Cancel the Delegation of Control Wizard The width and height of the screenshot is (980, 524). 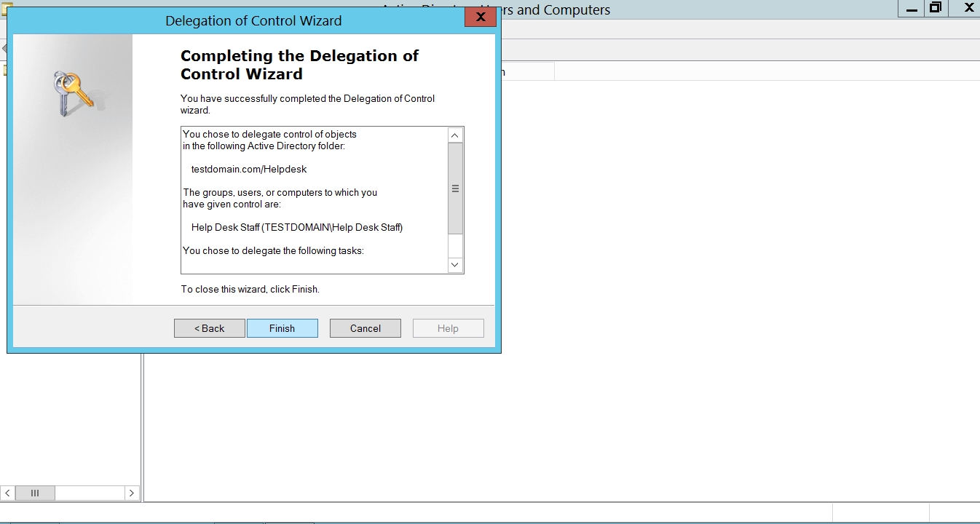[365, 328]
